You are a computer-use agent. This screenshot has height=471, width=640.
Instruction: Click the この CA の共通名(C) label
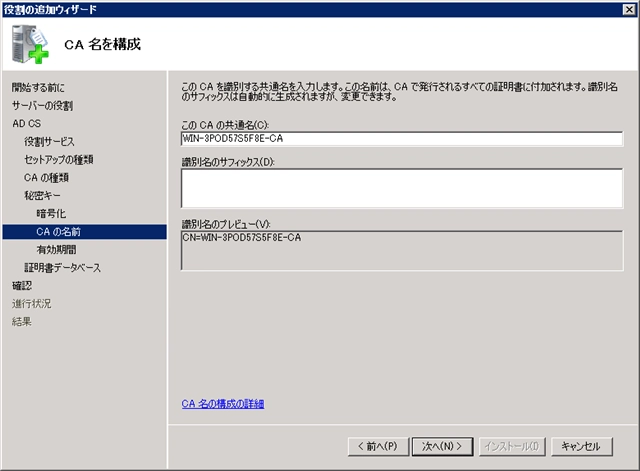pyautogui.click(x=225, y=125)
